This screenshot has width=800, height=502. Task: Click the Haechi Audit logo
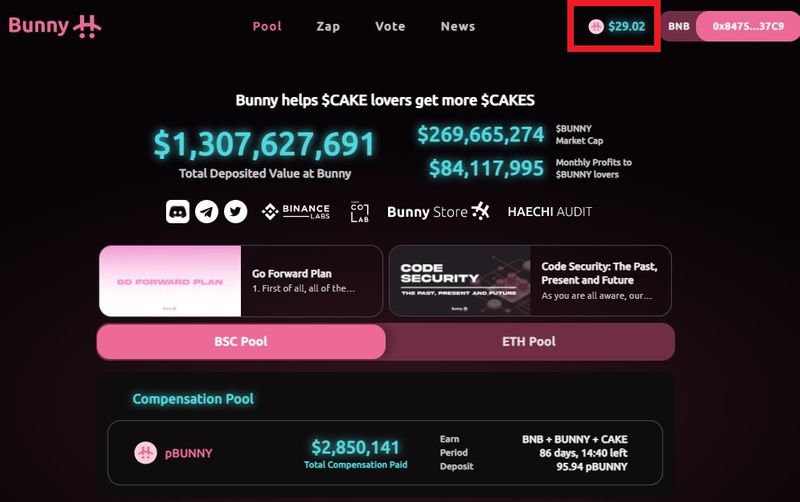click(x=550, y=211)
